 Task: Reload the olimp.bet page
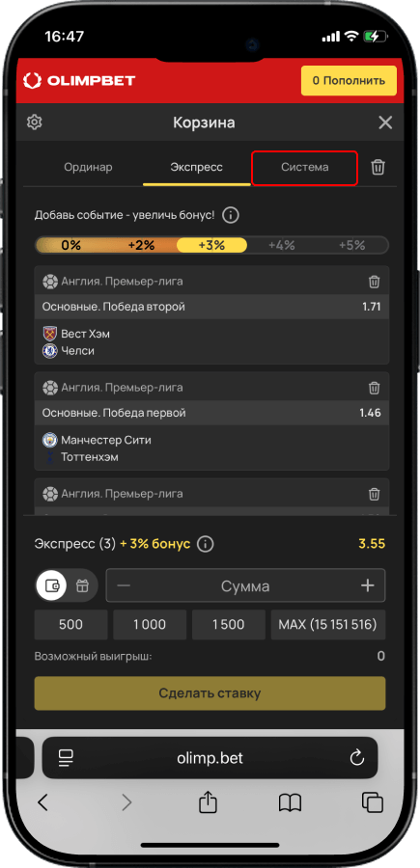(357, 757)
